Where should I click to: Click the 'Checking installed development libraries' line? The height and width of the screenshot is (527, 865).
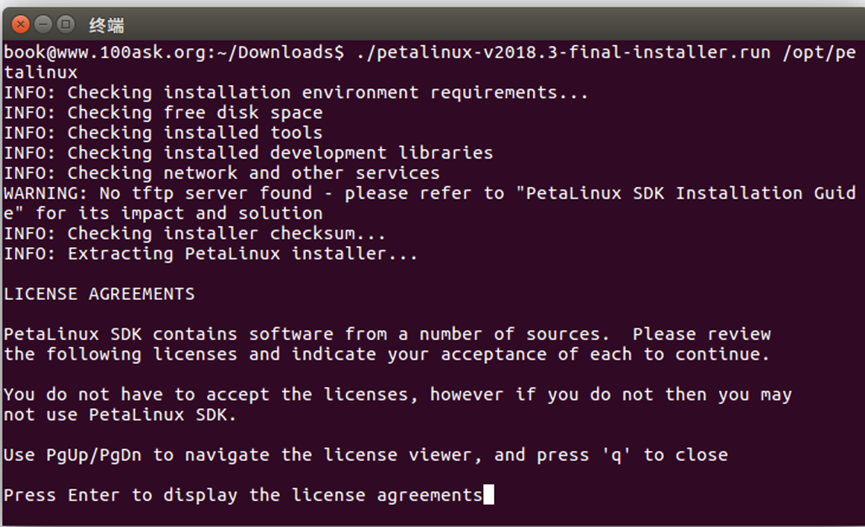248,153
